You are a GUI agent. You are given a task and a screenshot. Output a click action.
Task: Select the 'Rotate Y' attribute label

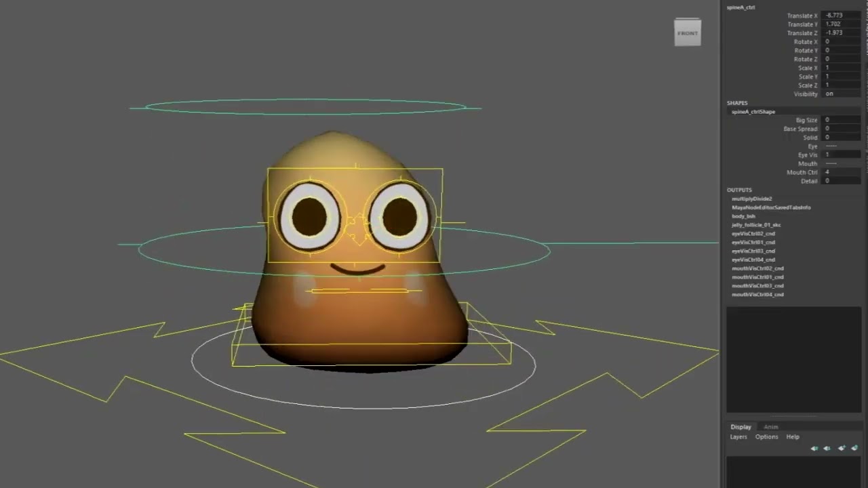806,51
